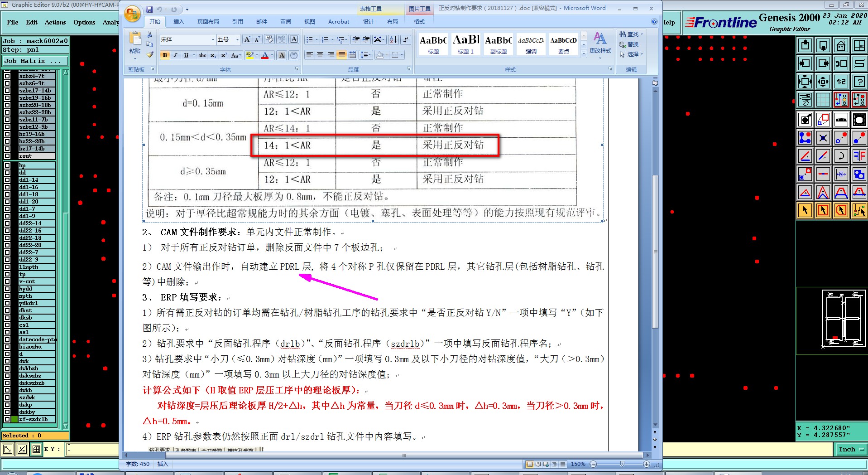The image size is (868, 475).
Task: Click the ruler measure icon in Genesis
Action: click(841, 120)
